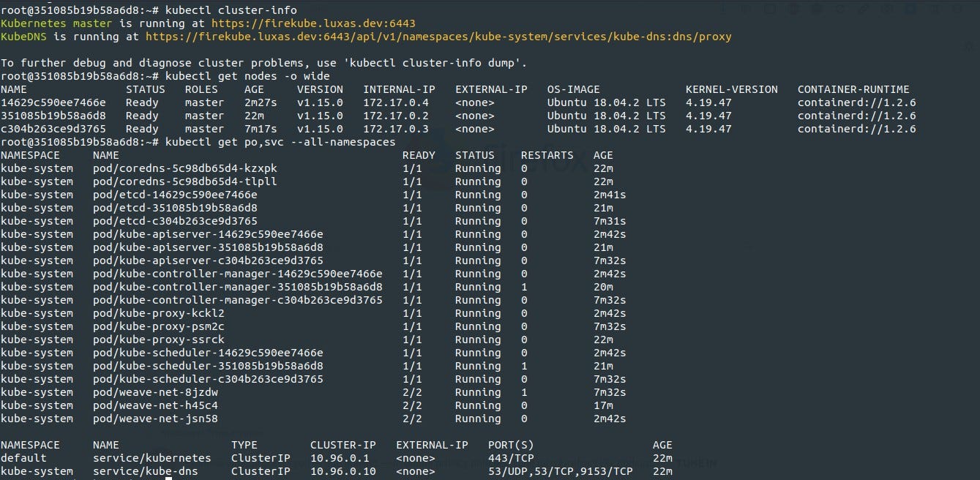Click pod/kube-proxy-ssrck
The image size is (980, 480).
159,340
